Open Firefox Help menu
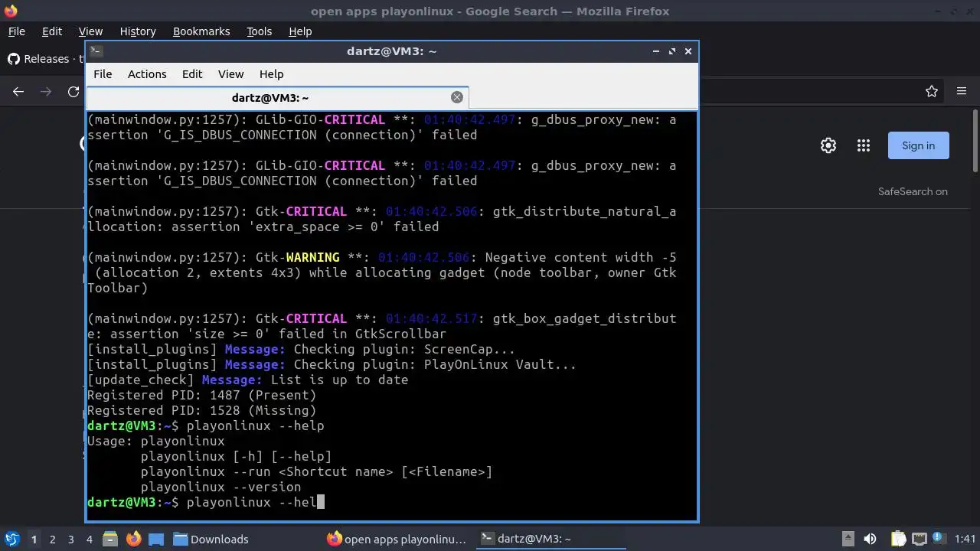980x551 pixels. pyautogui.click(x=300, y=31)
